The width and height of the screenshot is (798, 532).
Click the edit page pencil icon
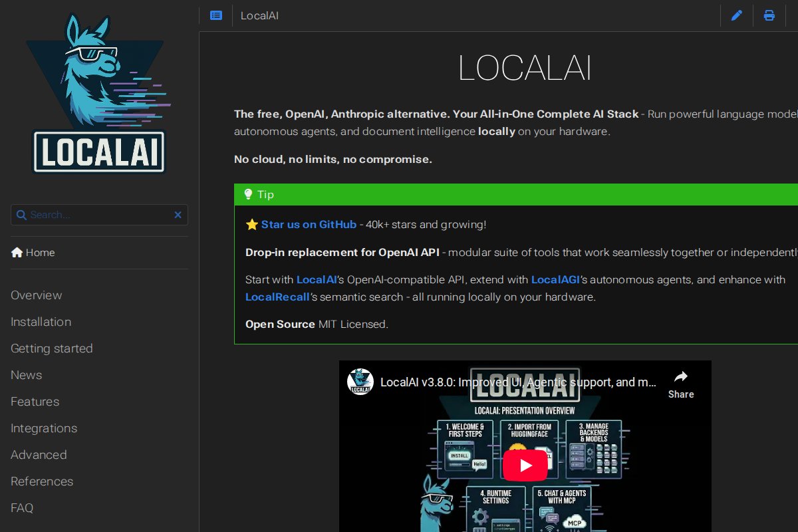pyautogui.click(x=737, y=15)
